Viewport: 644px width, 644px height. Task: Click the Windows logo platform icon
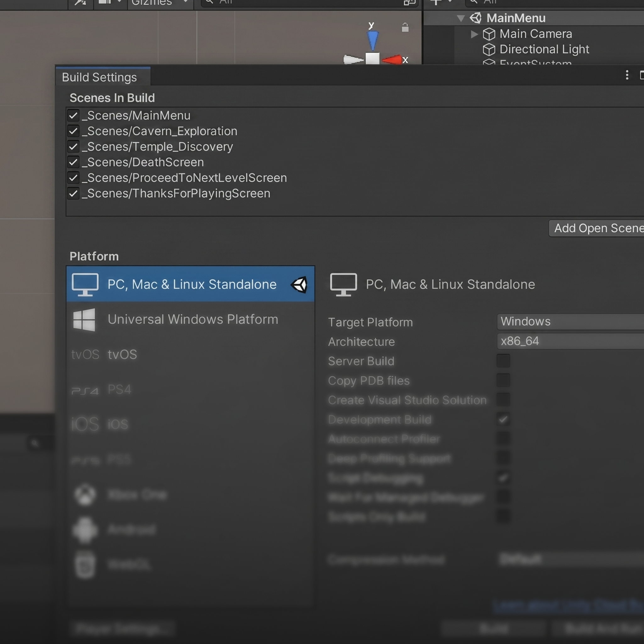coord(84,320)
